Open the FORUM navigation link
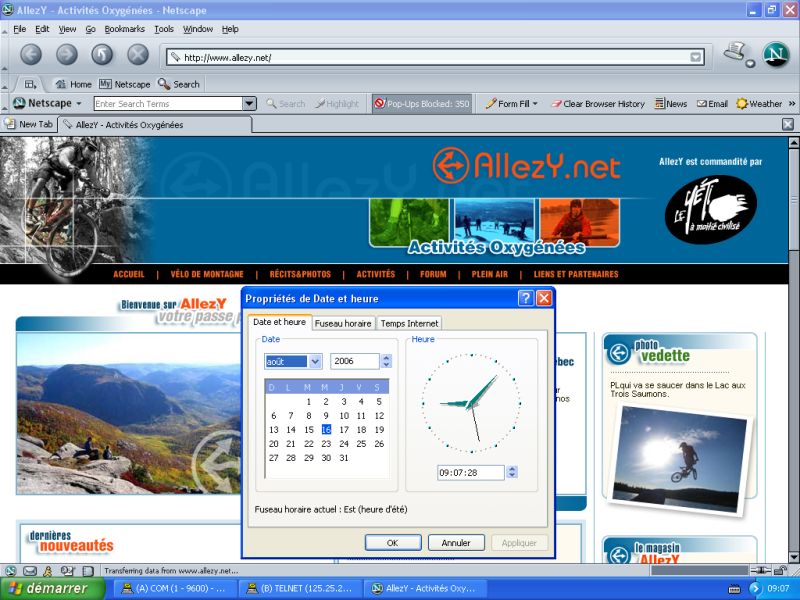800x600 pixels. (x=433, y=274)
